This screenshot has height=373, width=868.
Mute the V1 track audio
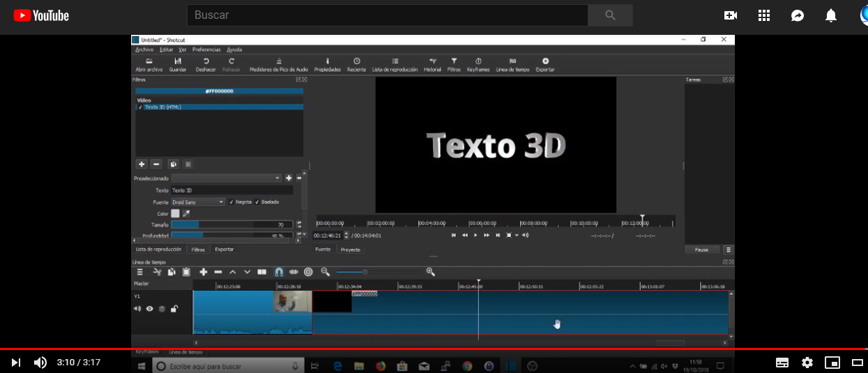[x=137, y=309]
